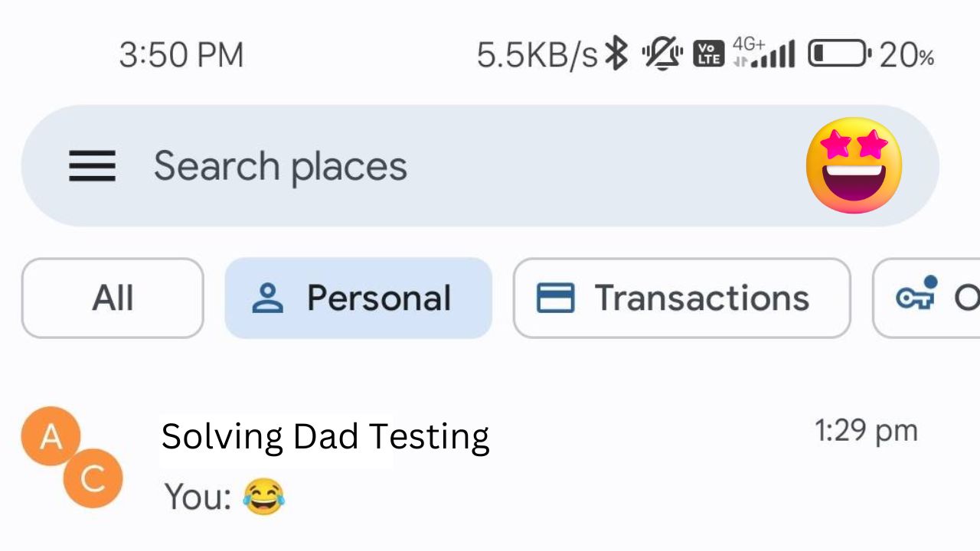Tap the 4G+ signal strength bars

point(763,54)
